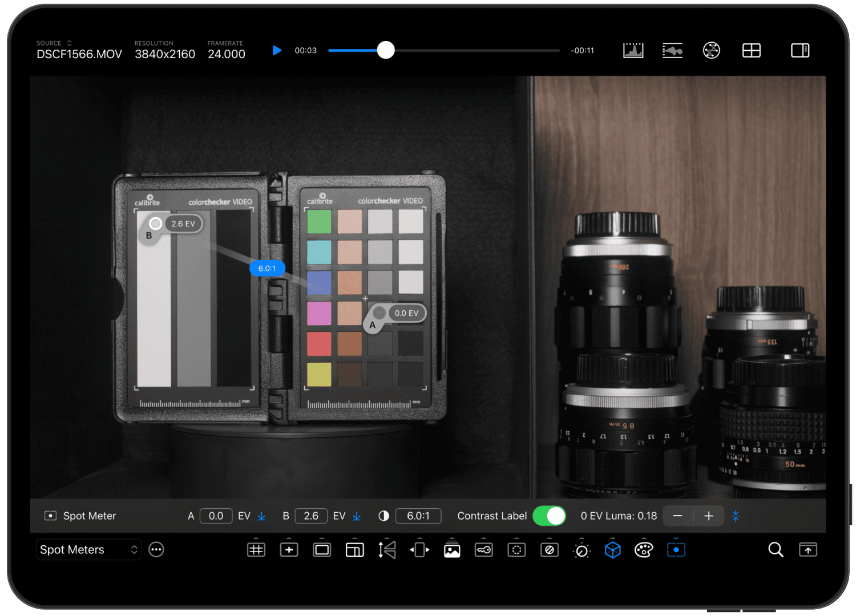The height and width of the screenshot is (616, 856).
Task: Switch to quad scope layout
Action: click(751, 50)
